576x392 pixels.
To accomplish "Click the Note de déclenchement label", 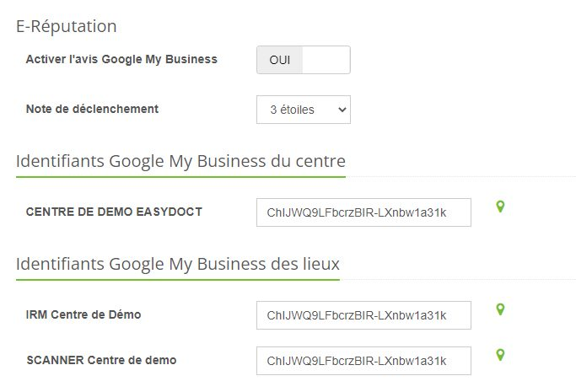I will pos(92,109).
